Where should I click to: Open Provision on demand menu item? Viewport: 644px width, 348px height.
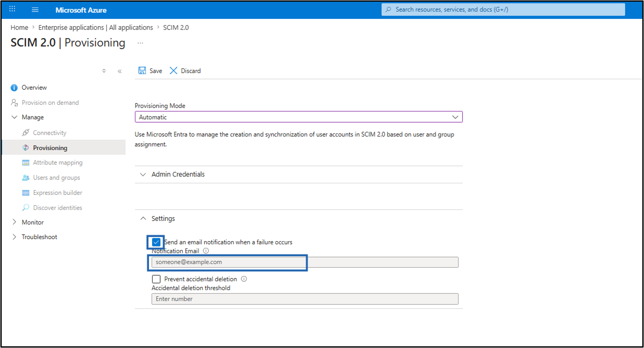pos(50,103)
